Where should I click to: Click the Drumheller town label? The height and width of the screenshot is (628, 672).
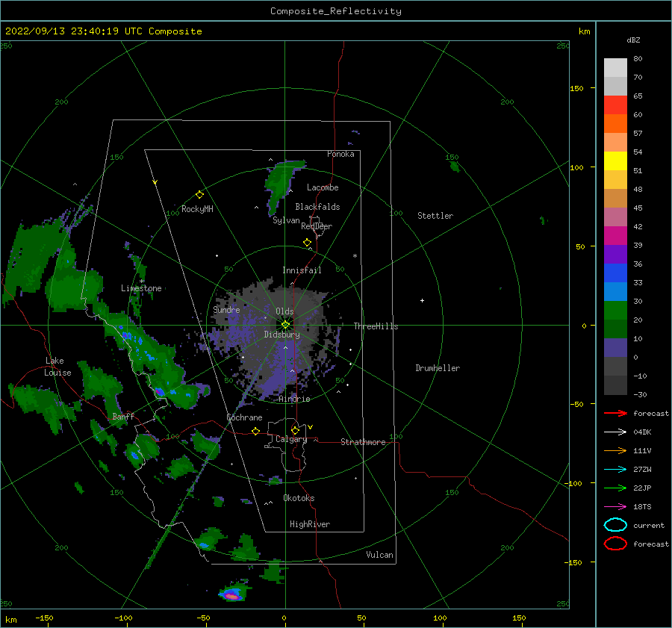pos(438,368)
